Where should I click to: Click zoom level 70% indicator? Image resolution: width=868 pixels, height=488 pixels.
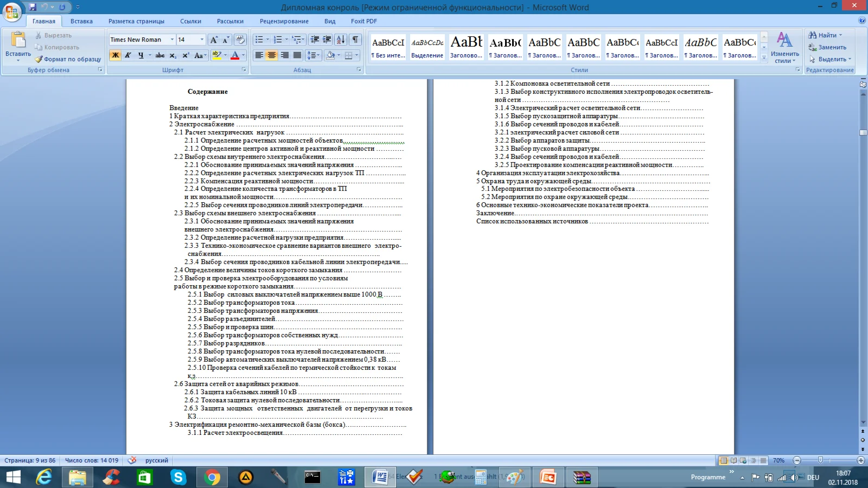[778, 460]
